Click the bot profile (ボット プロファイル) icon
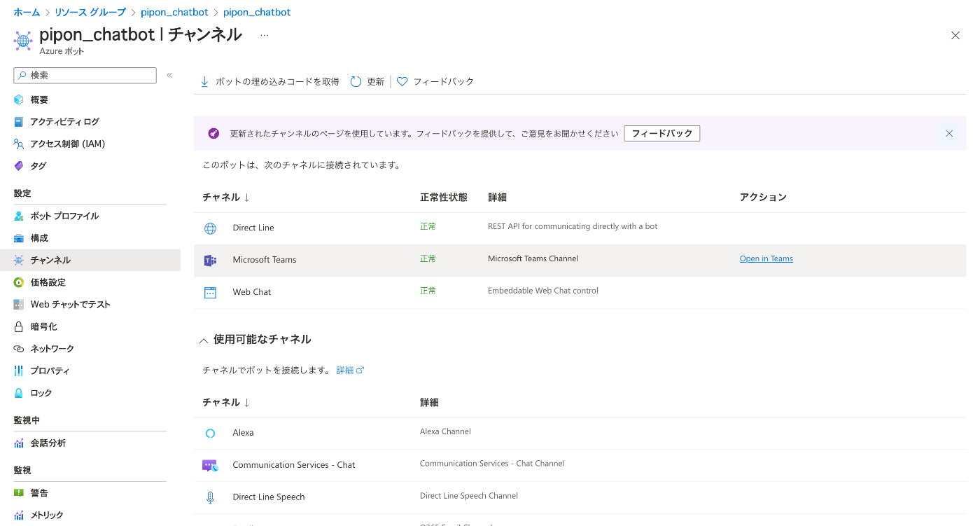980x526 pixels. pyautogui.click(x=19, y=216)
